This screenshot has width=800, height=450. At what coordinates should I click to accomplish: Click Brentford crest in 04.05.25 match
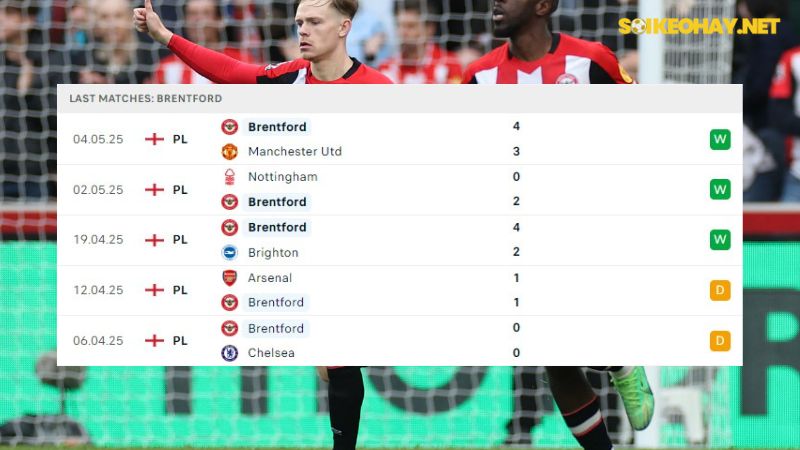tap(230, 127)
